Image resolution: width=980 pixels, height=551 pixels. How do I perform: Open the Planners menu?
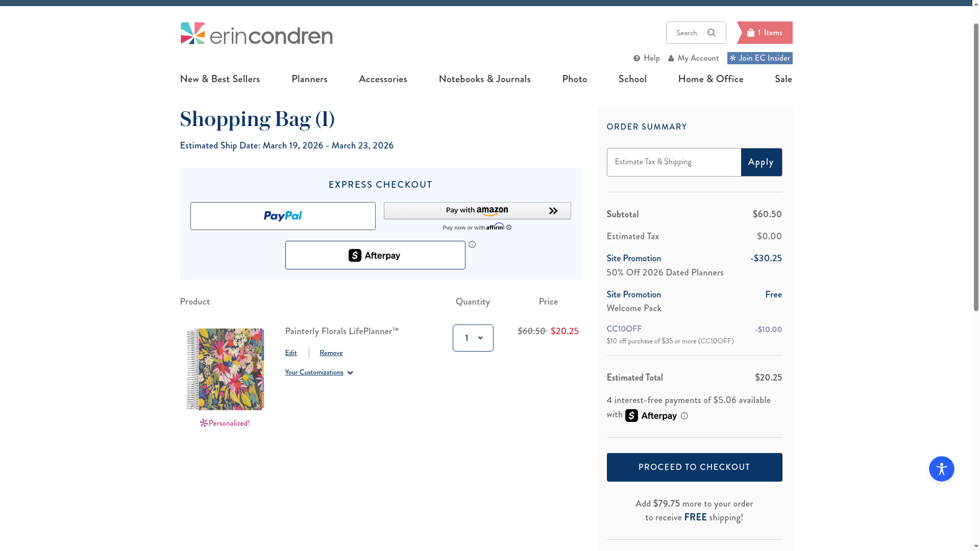tap(309, 79)
